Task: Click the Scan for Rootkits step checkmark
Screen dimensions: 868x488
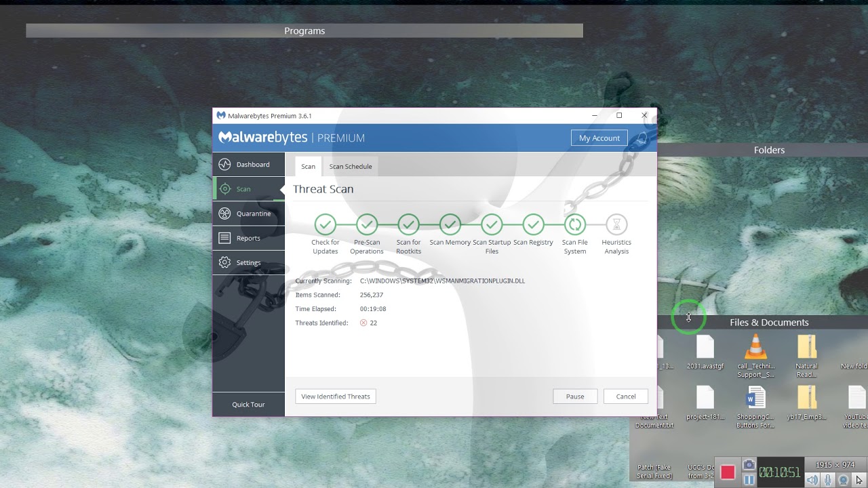Action: tap(408, 224)
